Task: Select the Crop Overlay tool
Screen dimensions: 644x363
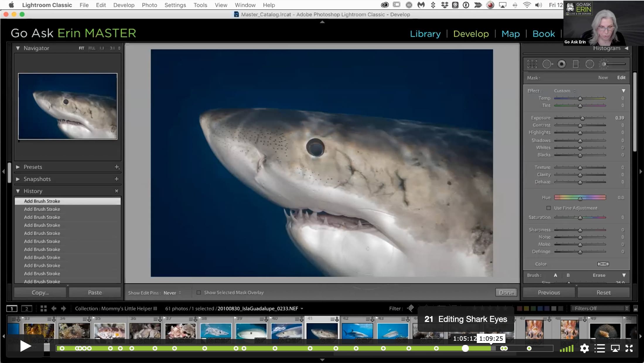Action: [532, 64]
